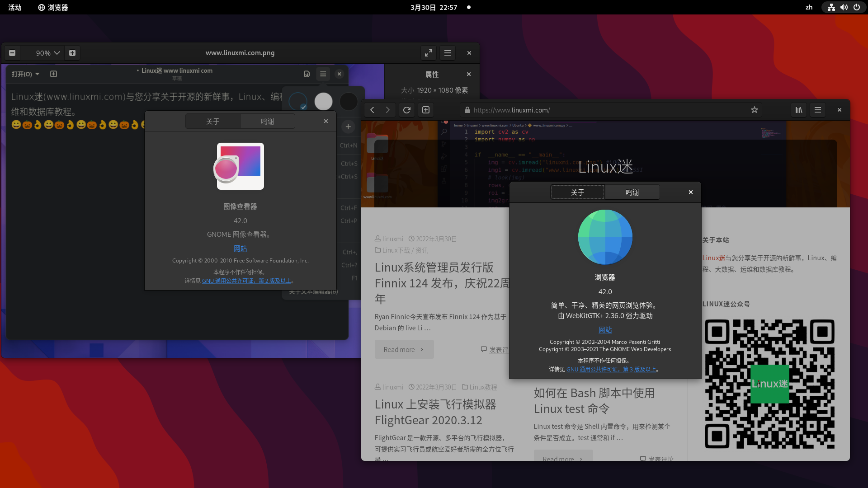Bookmark the page with the star icon
This screenshot has height=488, width=868.
tap(755, 110)
